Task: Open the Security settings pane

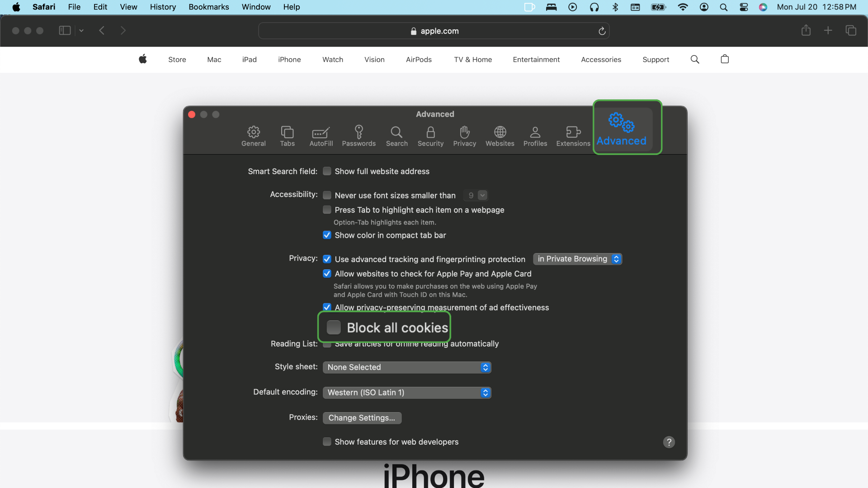Action: click(x=430, y=136)
